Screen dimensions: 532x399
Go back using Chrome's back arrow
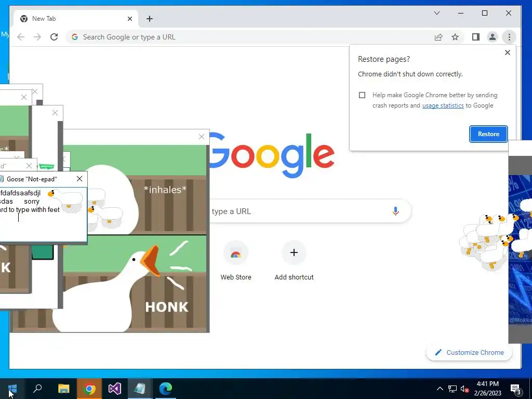point(21,37)
